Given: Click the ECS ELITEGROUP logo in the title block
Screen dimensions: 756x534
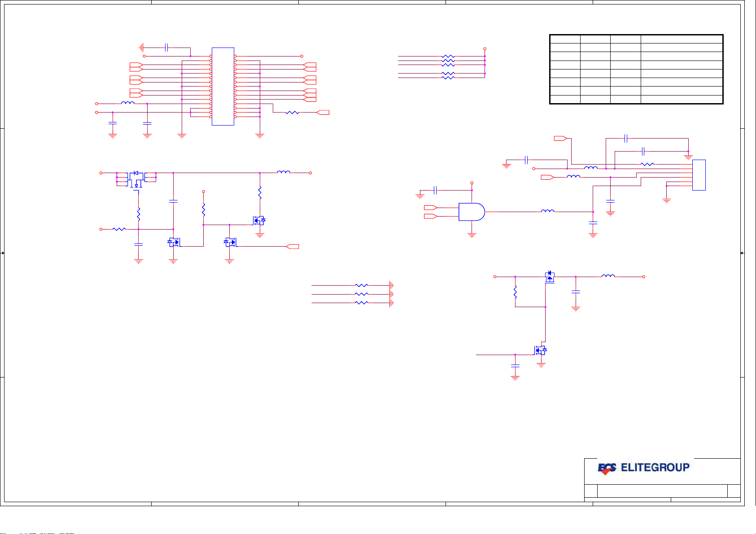Looking at the screenshot, I should (643, 468).
